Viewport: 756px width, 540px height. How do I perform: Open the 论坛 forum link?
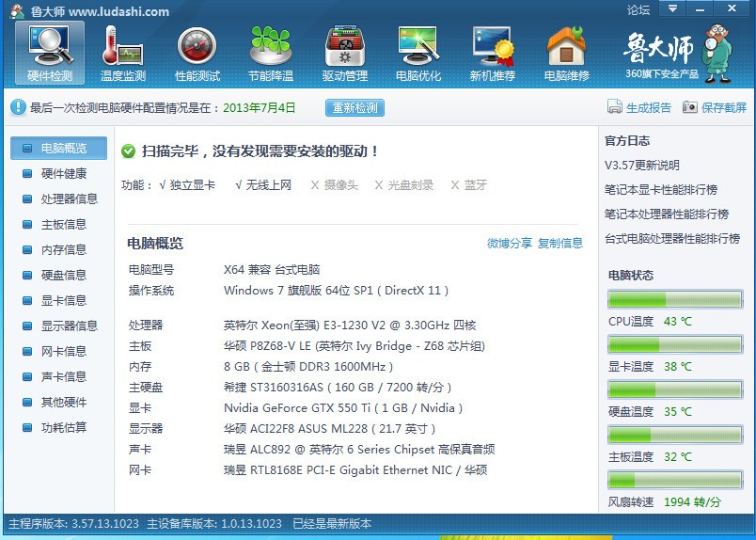[638, 10]
